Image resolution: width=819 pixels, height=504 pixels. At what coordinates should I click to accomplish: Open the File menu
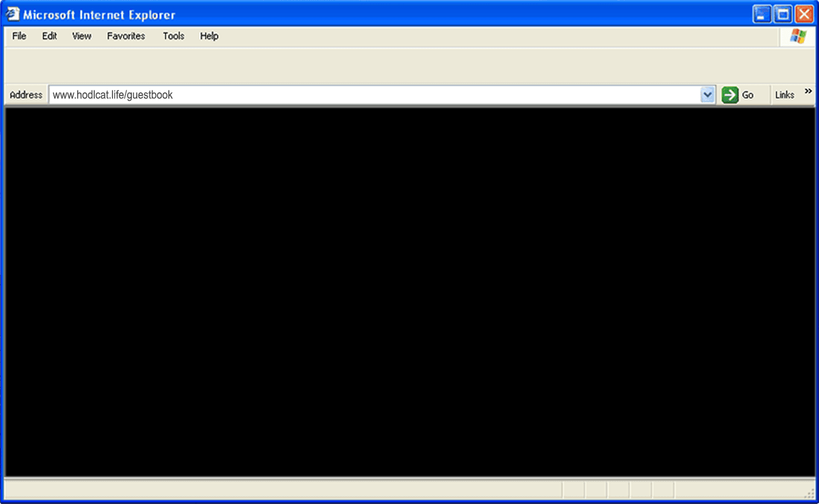(x=19, y=36)
